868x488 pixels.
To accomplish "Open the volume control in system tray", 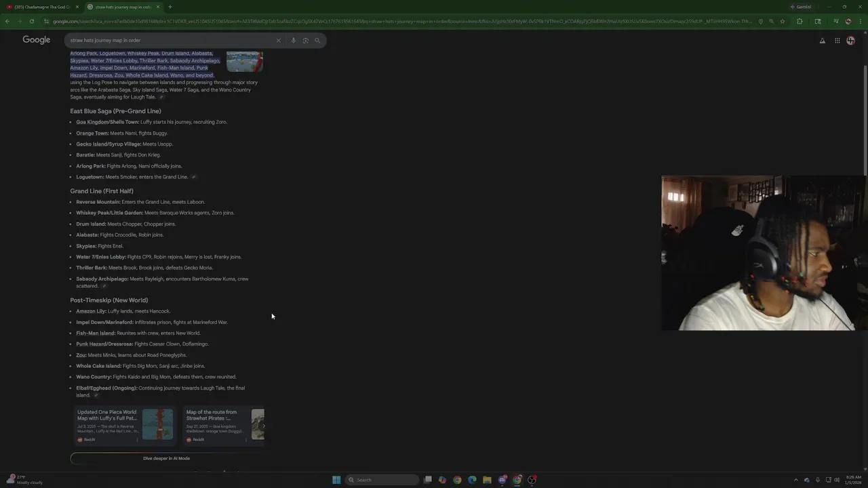I will click(x=837, y=480).
